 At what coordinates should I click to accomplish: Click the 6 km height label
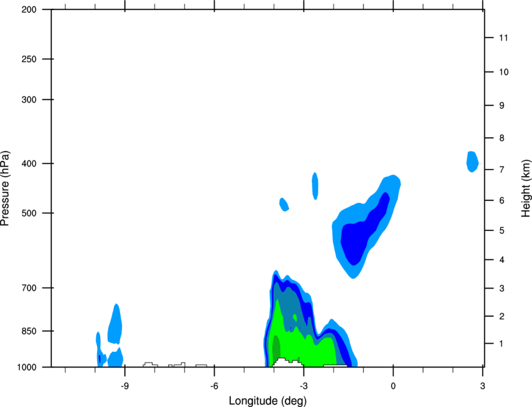tap(502, 200)
